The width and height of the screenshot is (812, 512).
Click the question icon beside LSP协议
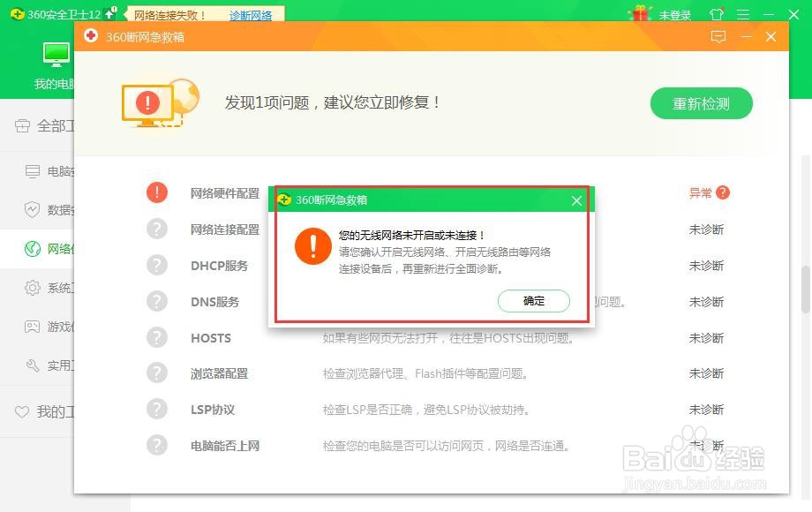[157, 409]
